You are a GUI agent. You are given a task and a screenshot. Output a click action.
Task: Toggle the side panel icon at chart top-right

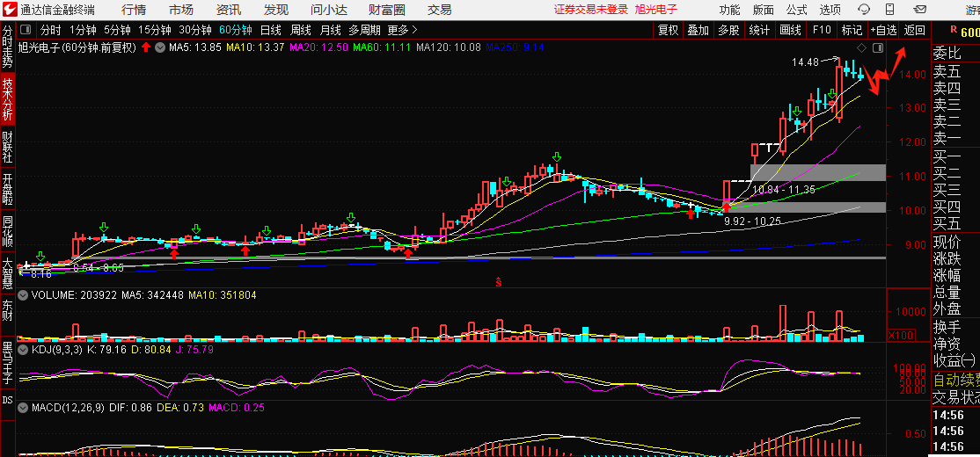point(878,48)
